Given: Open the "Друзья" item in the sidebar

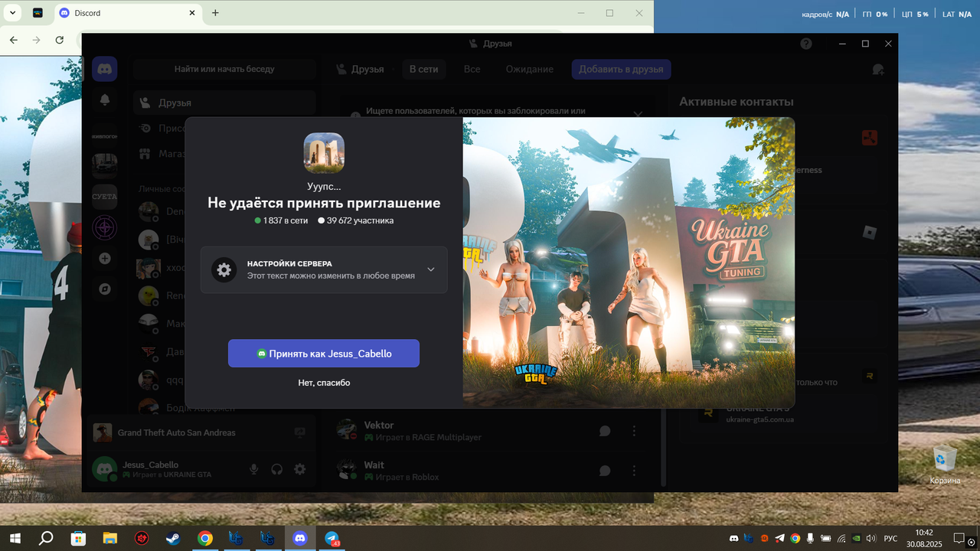Looking at the screenshot, I should 224,103.
